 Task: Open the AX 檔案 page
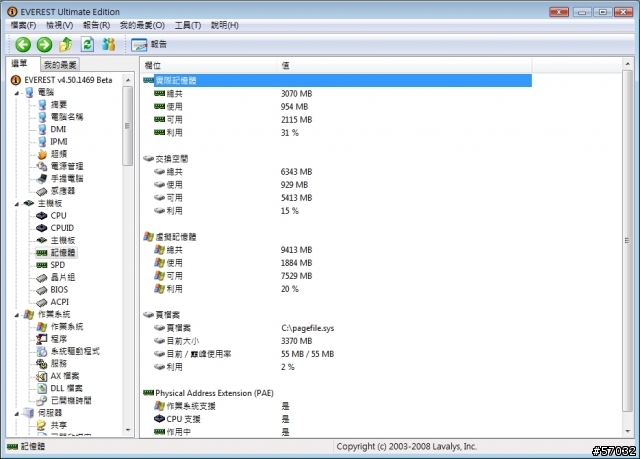[x=65, y=376]
